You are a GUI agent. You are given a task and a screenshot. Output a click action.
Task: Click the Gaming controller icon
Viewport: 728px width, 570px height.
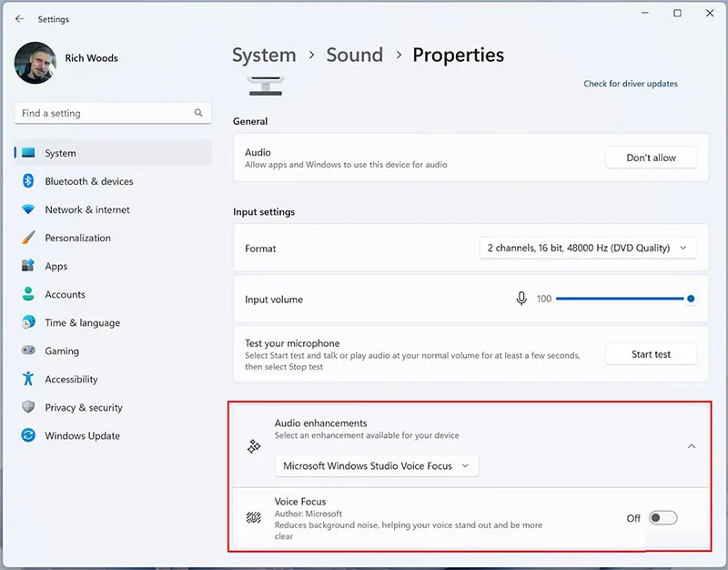pyautogui.click(x=28, y=351)
